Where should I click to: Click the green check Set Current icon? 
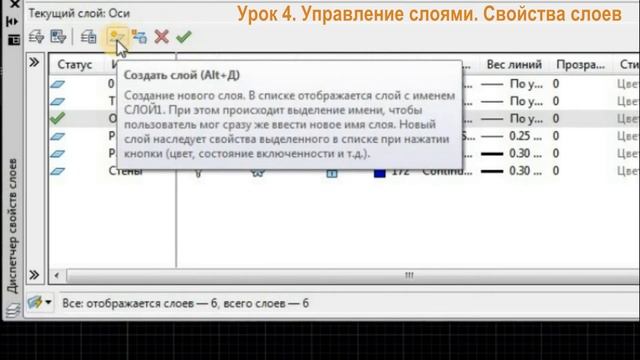point(184,37)
